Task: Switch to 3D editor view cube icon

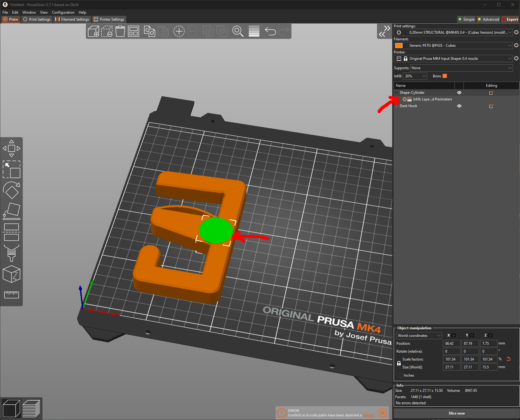Action: click(11, 408)
